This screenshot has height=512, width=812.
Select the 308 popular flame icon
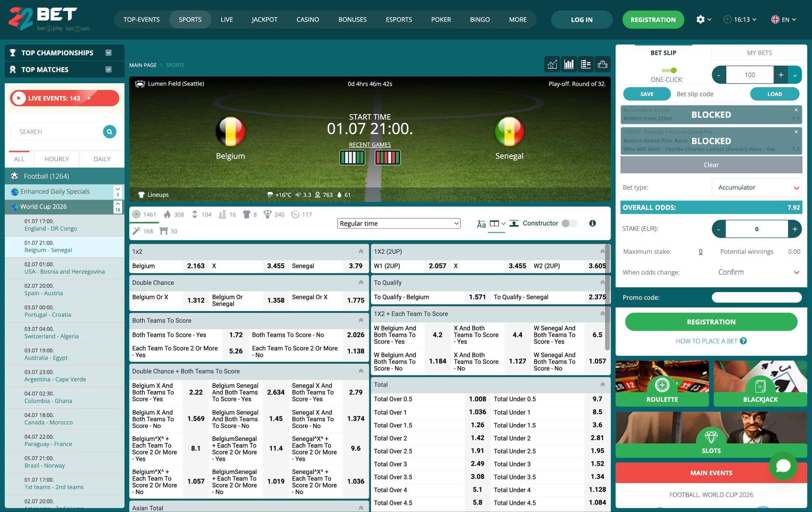click(x=167, y=214)
